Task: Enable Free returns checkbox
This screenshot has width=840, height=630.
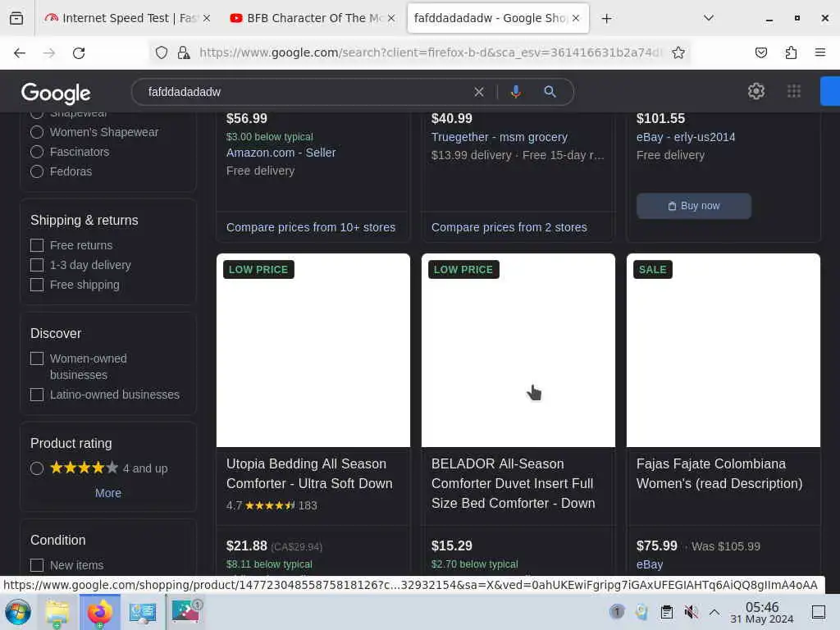Action: click(37, 245)
